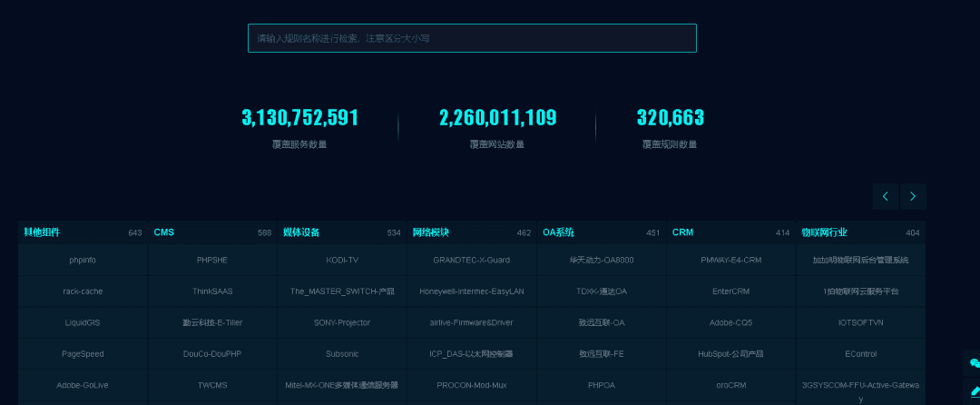The image size is (980, 405).
Task: View the EControl rule
Action: coord(860,354)
